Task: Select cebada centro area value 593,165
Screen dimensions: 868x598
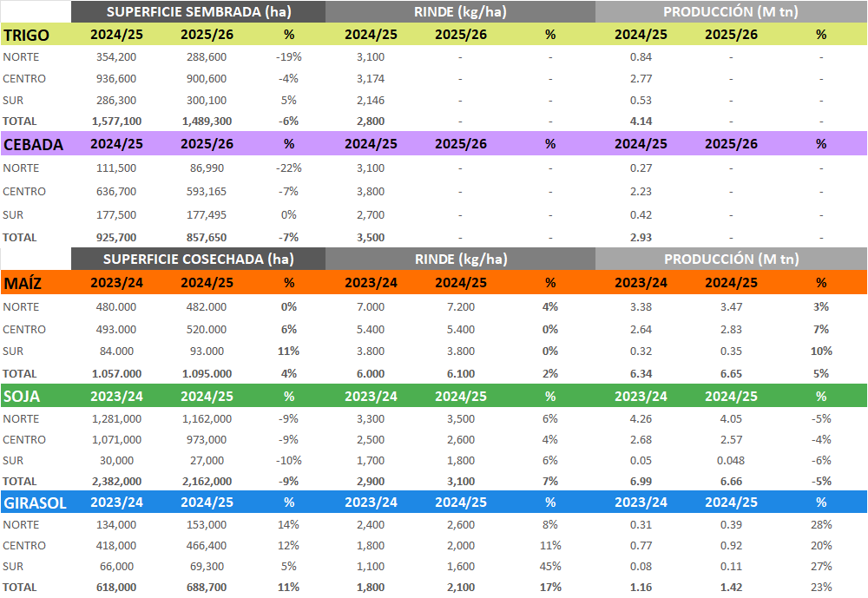Action: pos(207,191)
